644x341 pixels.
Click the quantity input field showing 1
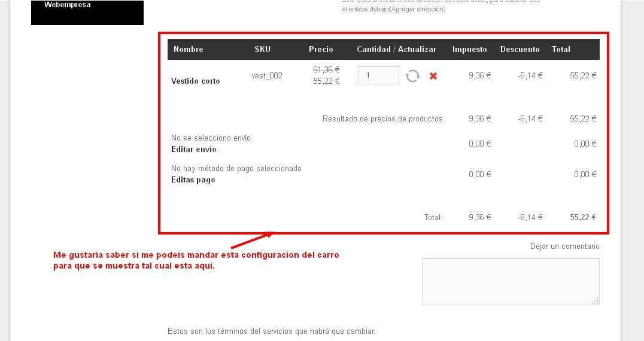(378, 75)
